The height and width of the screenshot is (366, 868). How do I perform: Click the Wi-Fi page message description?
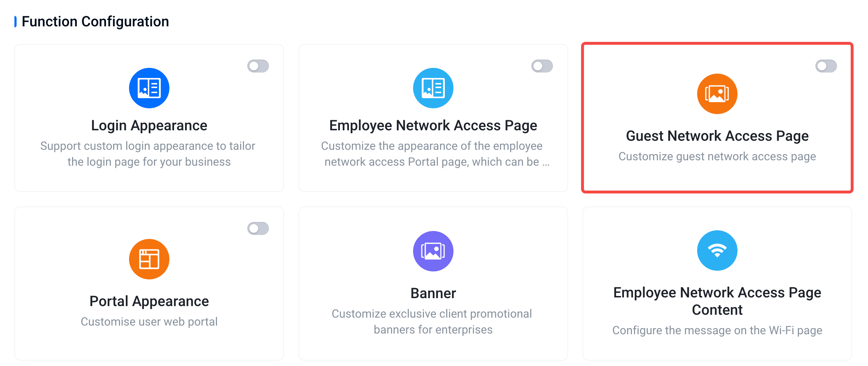click(x=717, y=331)
